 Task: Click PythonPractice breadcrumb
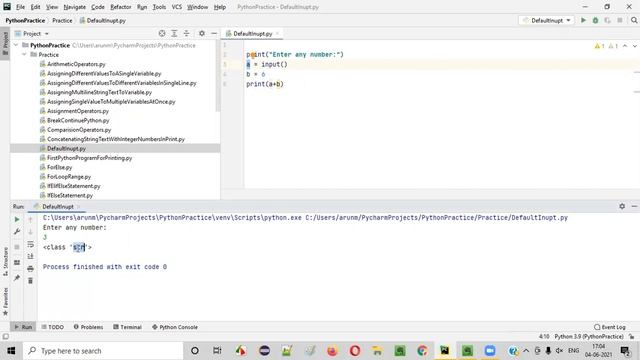pyautogui.click(x=25, y=20)
